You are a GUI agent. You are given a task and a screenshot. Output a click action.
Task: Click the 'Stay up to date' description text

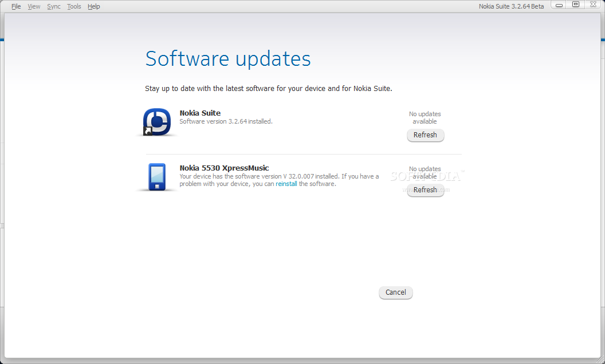coord(269,88)
